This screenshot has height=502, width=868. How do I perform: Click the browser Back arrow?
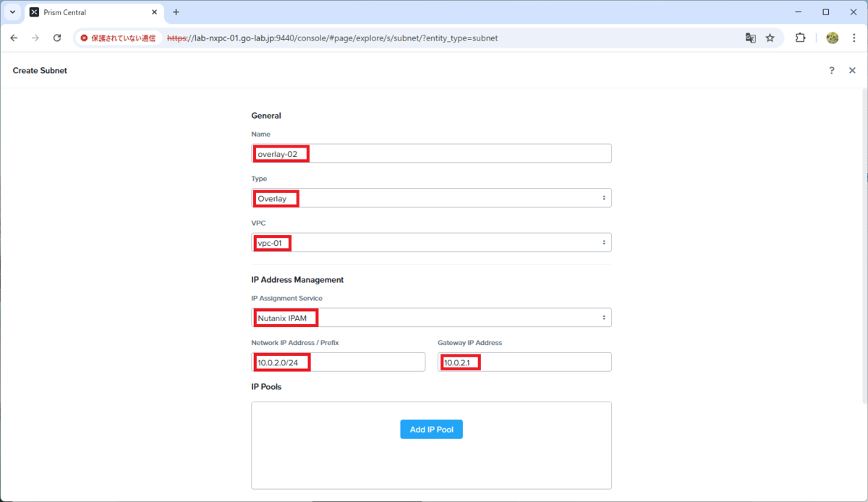click(14, 38)
